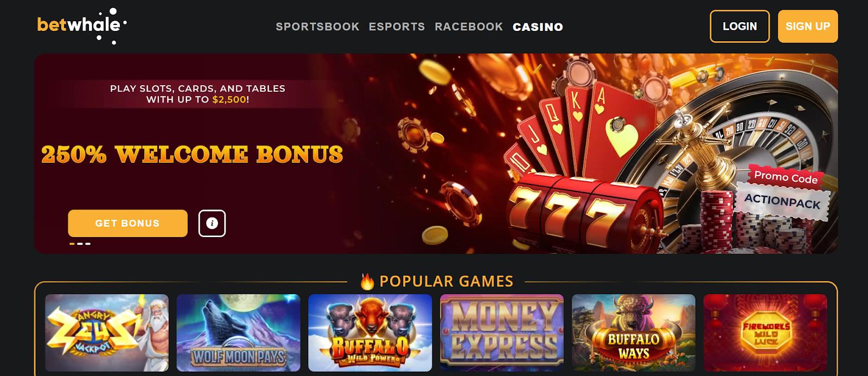The height and width of the screenshot is (376, 868).
Task: Launch the Wolf Moon Pays game
Action: (x=238, y=333)
